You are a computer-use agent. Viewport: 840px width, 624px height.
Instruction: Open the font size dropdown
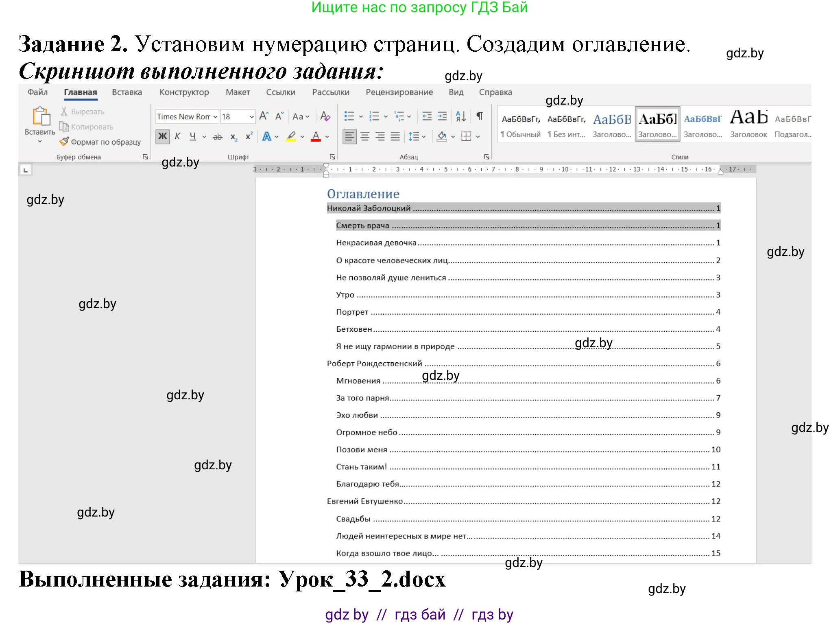pyautogui.click(x=252, y=116)
